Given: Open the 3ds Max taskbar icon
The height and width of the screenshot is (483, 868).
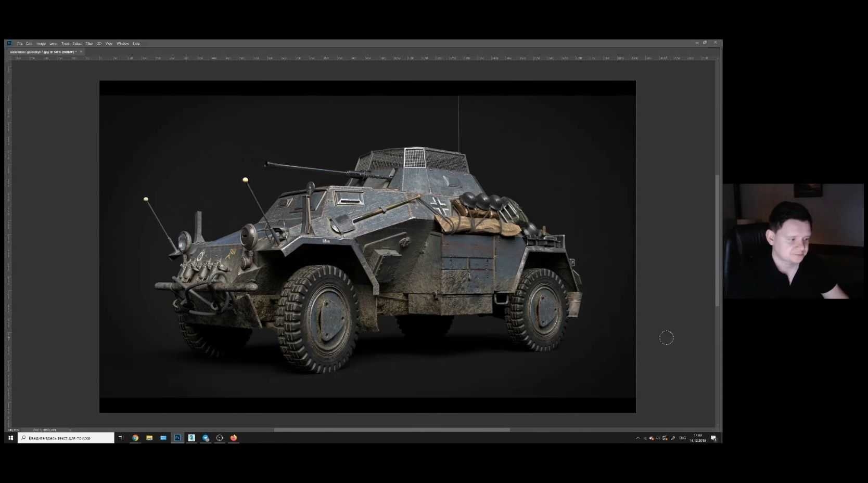Looking at the screenshot, I should click(192, 438).
